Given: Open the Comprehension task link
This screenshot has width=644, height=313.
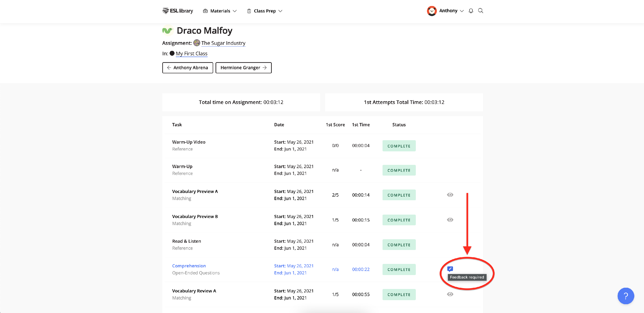Looking at the screenshot, I should (x=189, y=266).
